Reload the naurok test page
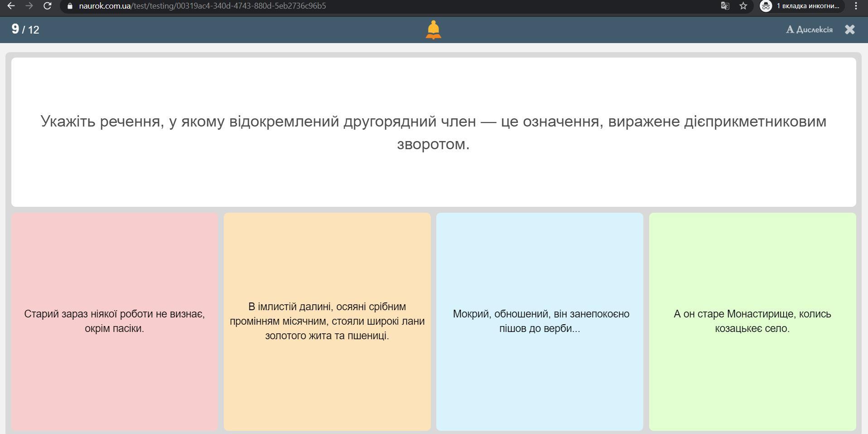Viewport: 868px width, 434px height. 47,6
